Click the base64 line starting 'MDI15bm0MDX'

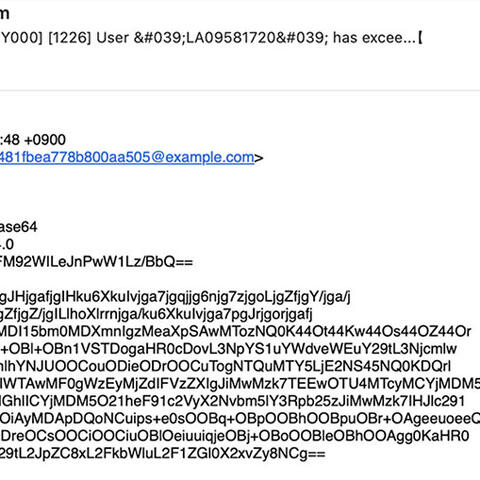(235, 332)
